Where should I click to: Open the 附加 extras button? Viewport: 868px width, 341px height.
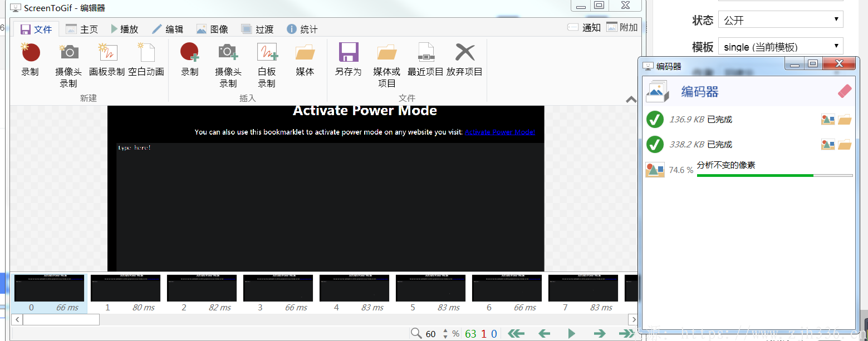(x=622, y=27)
